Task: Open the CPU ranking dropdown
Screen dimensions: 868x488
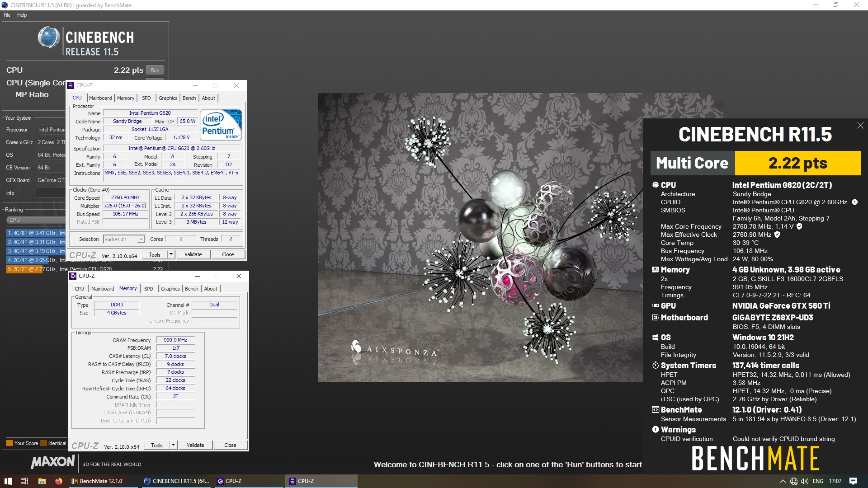Action: (36, 220)
